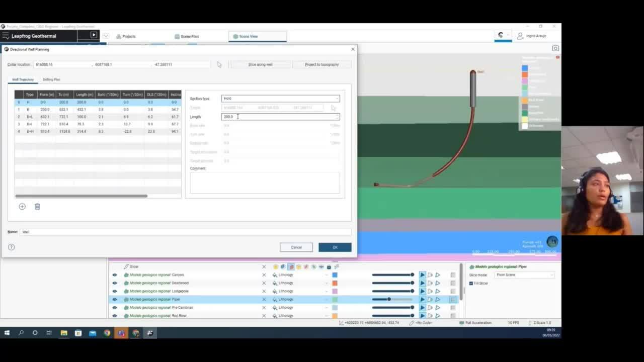Image resolution: width=644 pixels, height=362 pixels.
Task: Click the first yellow slicer toolbar icon
Action: pos(275,266)
